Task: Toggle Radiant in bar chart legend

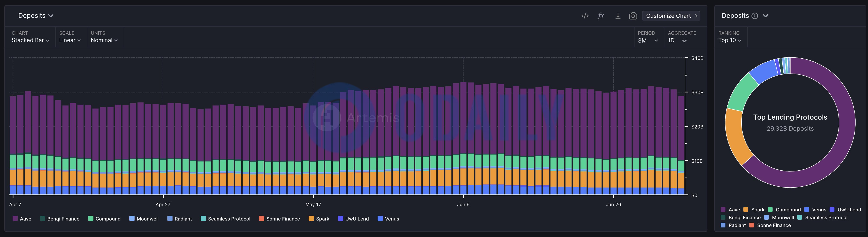Action: coord(180,219)
